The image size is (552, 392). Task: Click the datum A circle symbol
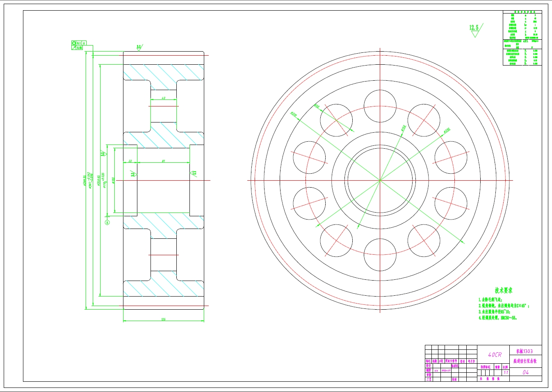[x=107, y=222]
